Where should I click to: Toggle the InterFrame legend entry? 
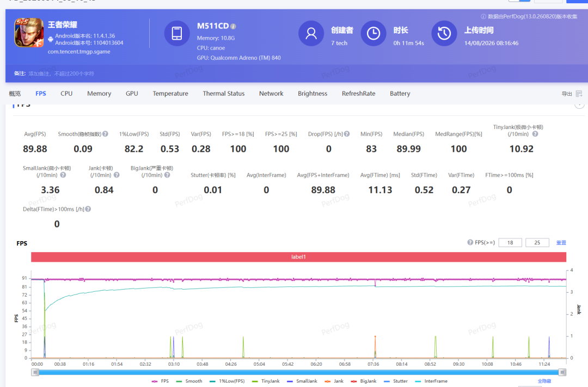431,381
